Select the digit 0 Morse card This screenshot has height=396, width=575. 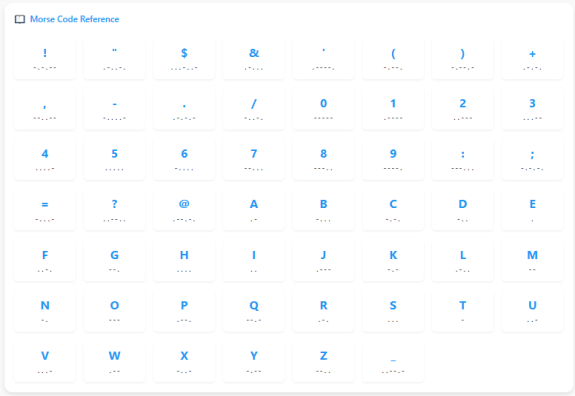(x=323, y=109)
